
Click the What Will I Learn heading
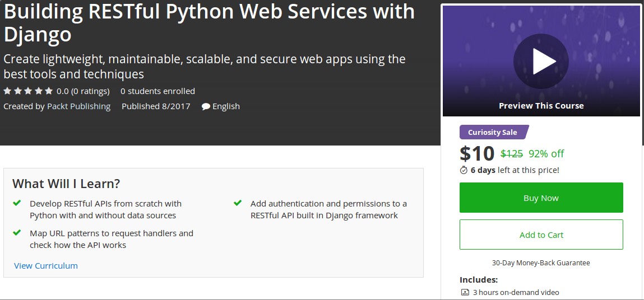pos(66,184)
